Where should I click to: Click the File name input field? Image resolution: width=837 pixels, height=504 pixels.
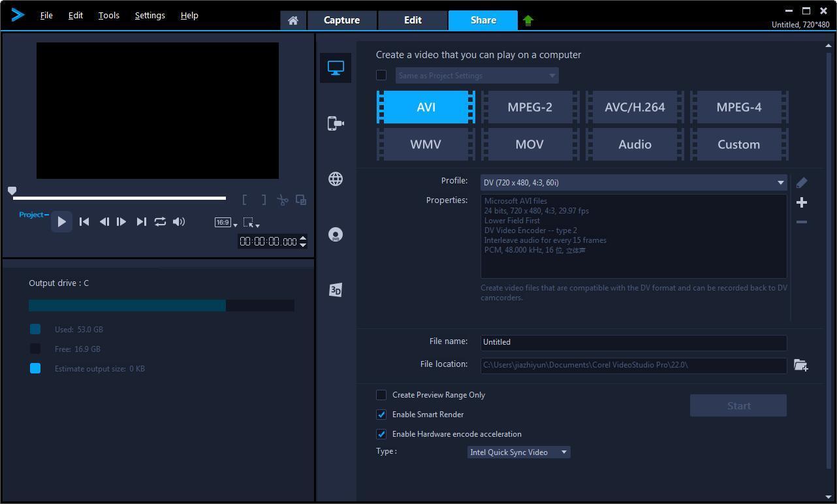pyautogui.click(x=634, y=342)
